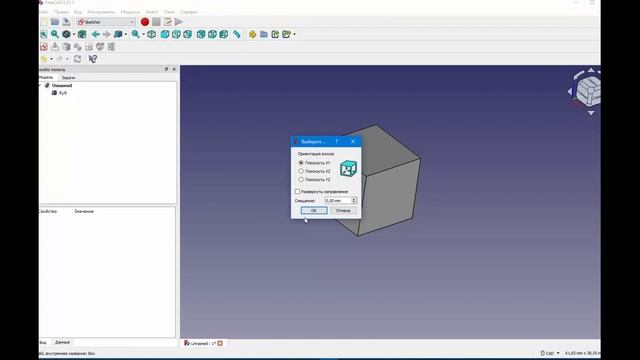Open the Справка menu

tap(188, 12)
